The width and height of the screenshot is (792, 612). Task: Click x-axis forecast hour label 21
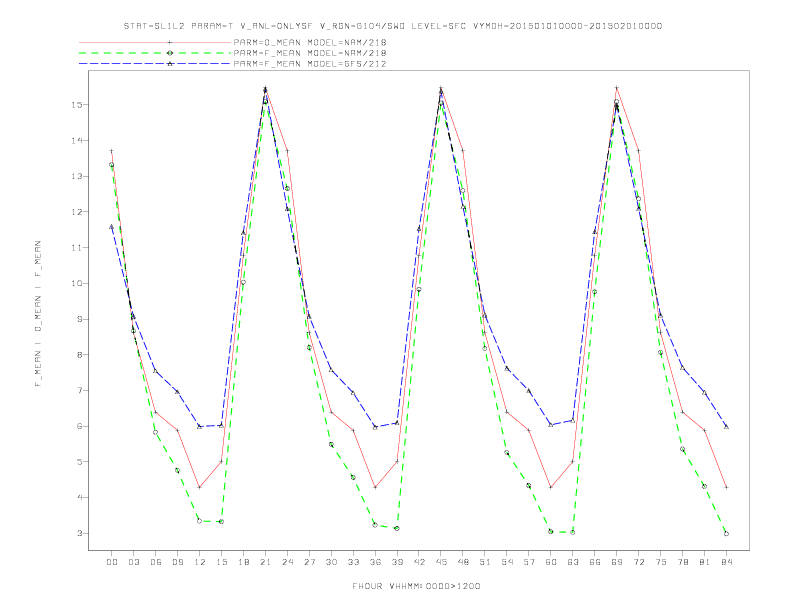tap(265, 562)
